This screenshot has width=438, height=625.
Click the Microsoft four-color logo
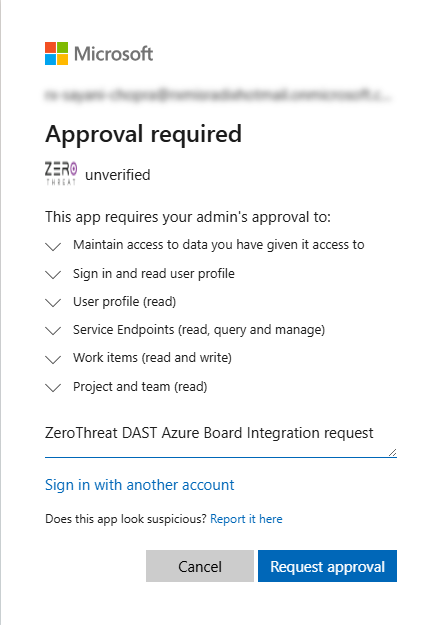(x=56, y=53)
